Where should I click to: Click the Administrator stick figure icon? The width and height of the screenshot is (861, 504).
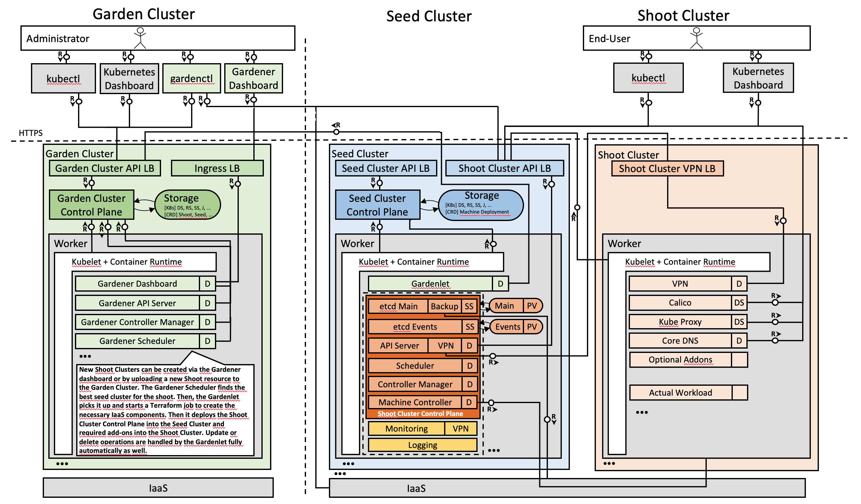pyautogui.click(x=140, y=38)
